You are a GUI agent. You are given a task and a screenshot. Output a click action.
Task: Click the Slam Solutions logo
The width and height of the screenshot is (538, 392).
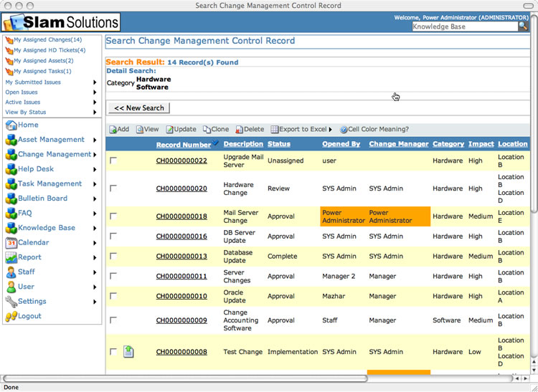(x=61, y=23)
